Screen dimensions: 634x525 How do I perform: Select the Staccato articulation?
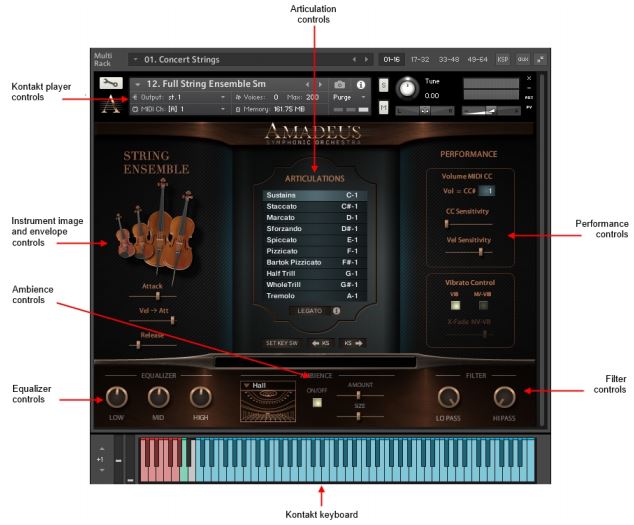tap(315, 206)
